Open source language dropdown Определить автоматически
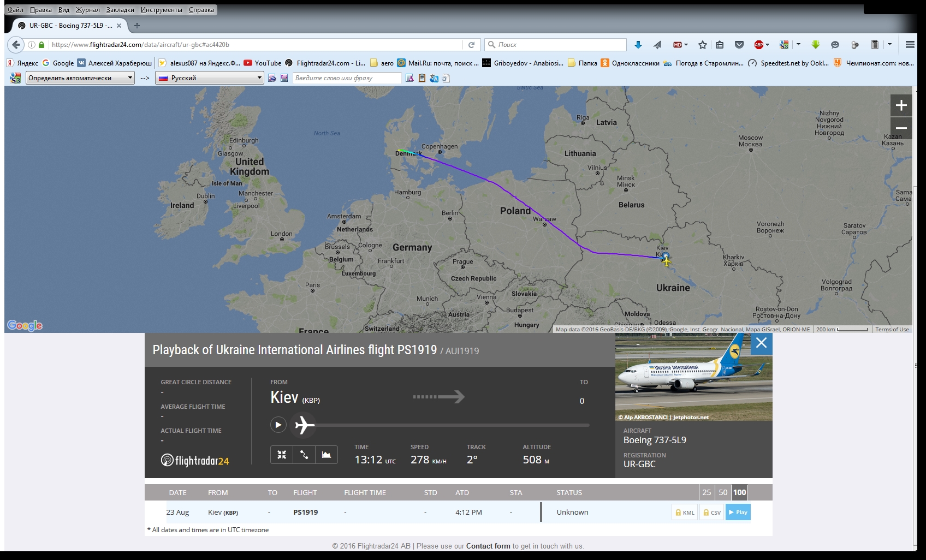The image size is (926, 560). click(80, 78)
